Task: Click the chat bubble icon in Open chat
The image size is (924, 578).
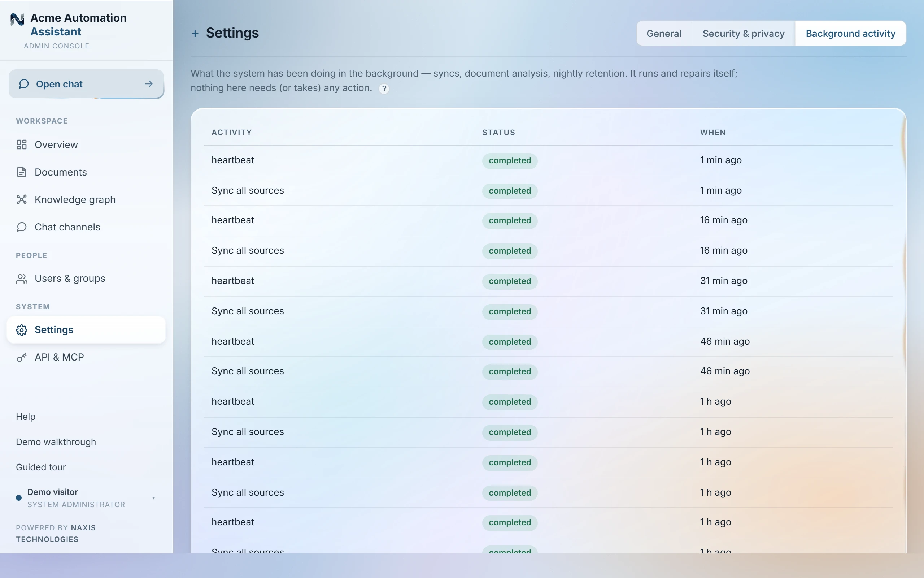Action: coord(24,84)
